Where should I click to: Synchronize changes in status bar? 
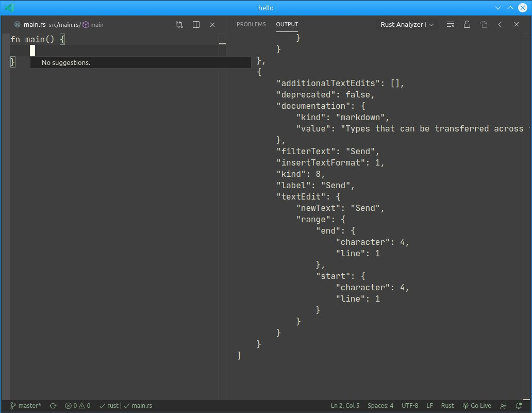coord(53,406)
